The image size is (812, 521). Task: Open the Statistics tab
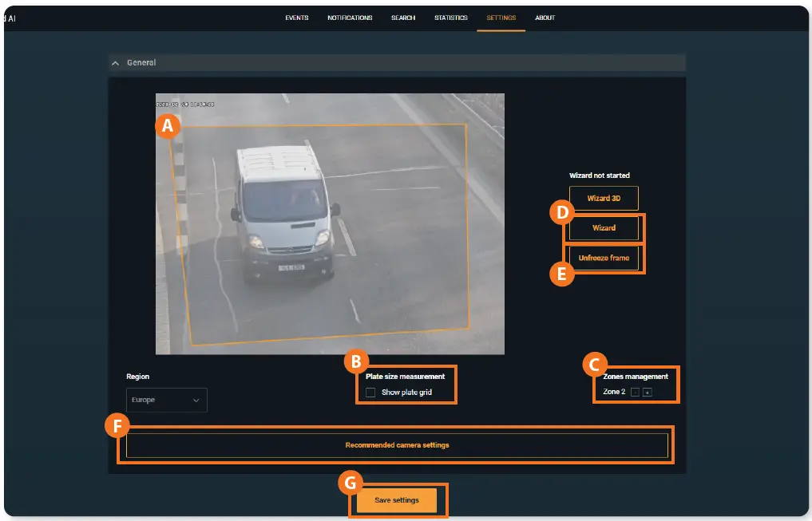(451, 18)
